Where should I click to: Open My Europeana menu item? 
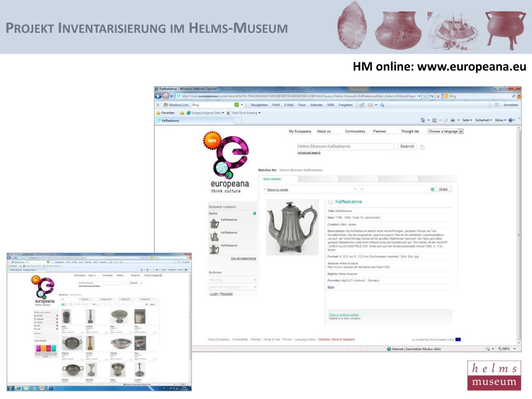pyautogui.click(x=300, y=131)
